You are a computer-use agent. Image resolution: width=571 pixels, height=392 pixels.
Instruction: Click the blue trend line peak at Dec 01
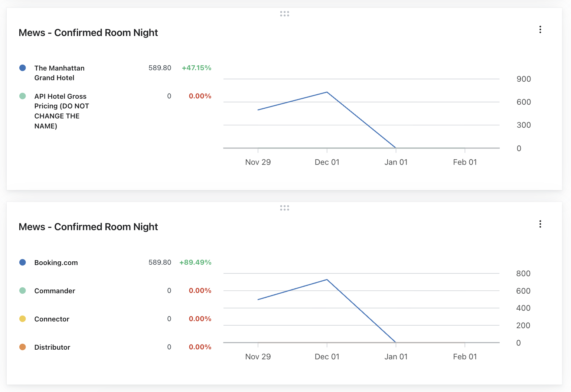click(327, 92)
